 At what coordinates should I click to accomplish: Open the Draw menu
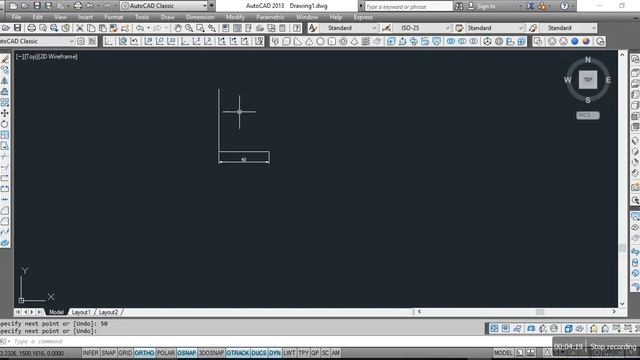[x=167, y=17]
